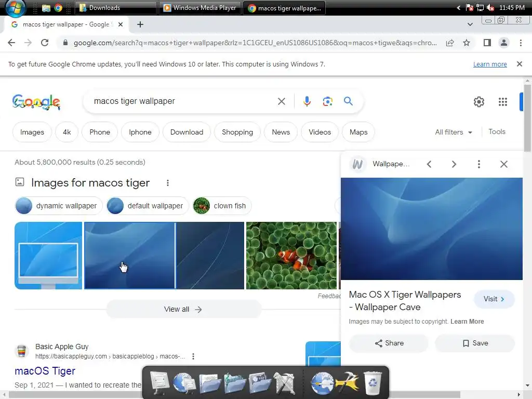Screen dimensions: 532x399
Task: Select the Videos filter chip
Action: [320, 132]
